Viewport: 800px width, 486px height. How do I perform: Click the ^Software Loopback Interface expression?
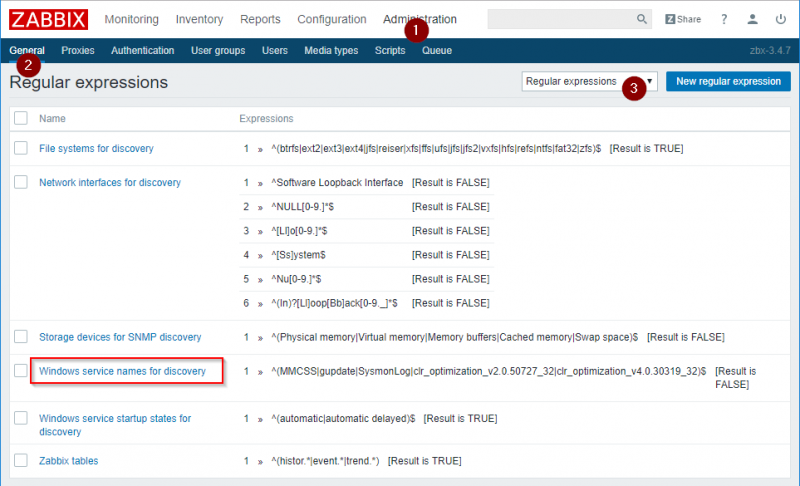coord(337,183)
